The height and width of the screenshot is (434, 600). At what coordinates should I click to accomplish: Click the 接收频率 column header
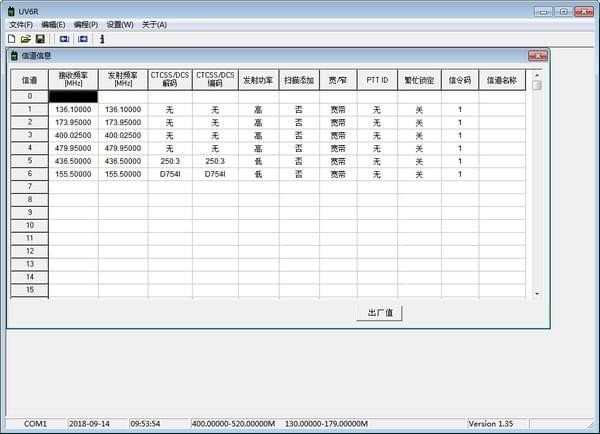(73, 80)
